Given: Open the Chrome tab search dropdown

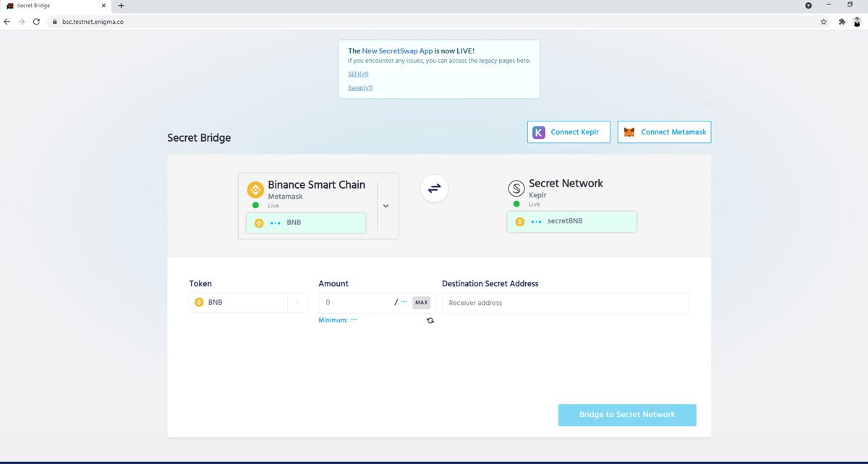Looking at the screenshot, I should (x=809, y=5).
